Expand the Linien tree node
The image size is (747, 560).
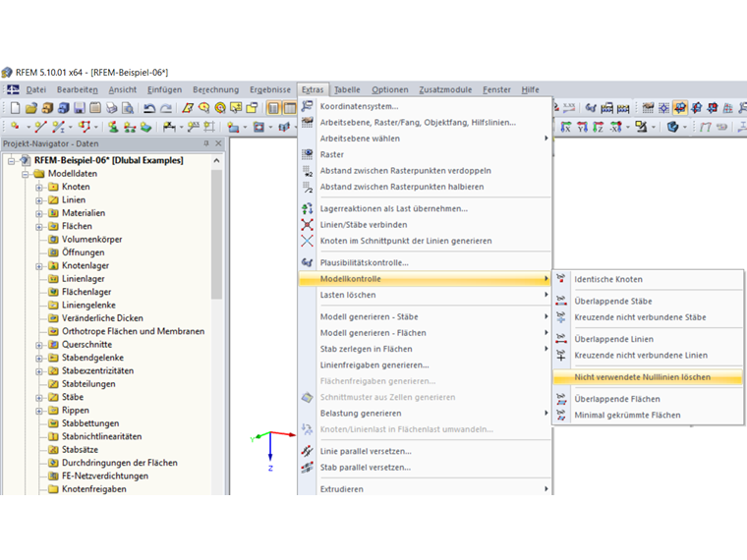pos(39,200)
